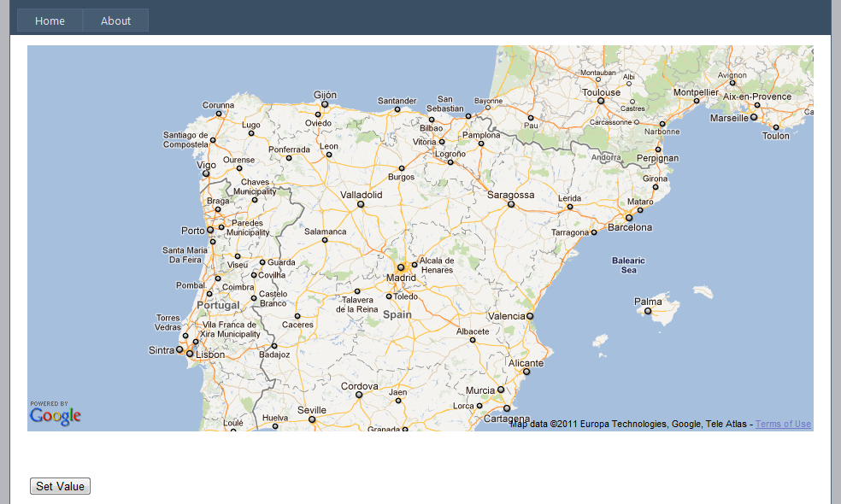Open the Home menu item
The image size is (841, 504).
pos(50,21)
